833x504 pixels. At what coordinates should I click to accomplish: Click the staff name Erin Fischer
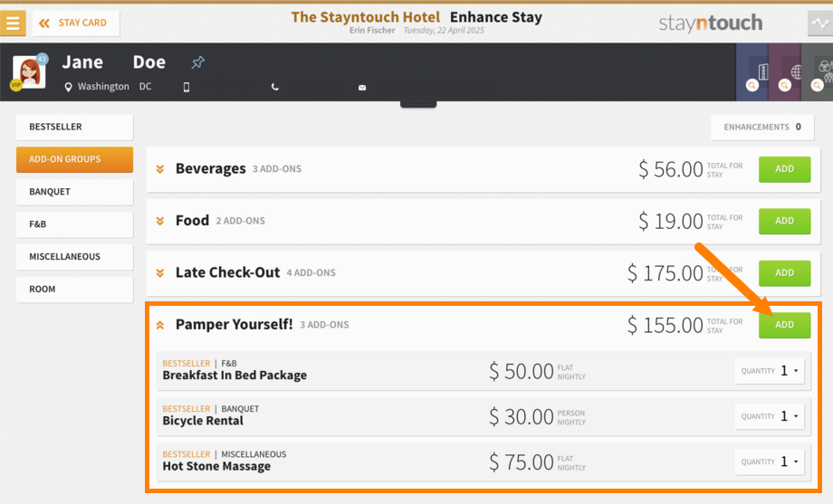372,30
